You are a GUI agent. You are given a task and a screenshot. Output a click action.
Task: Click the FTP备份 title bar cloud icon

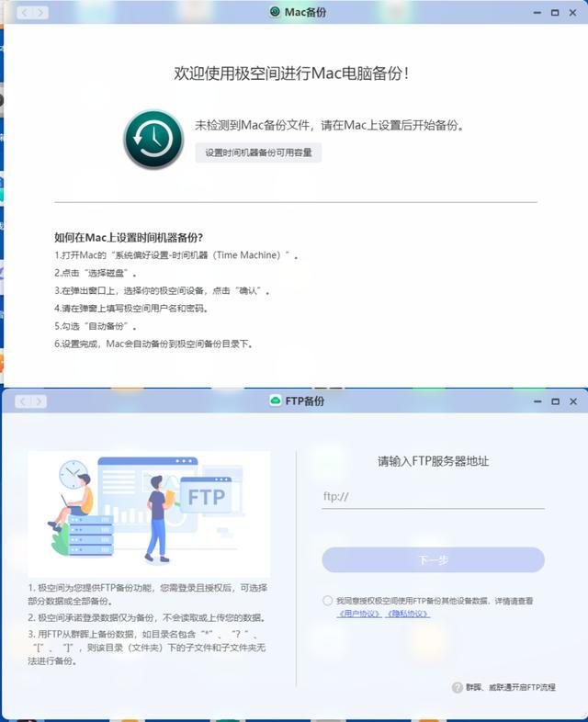click(x=276, y=400)
